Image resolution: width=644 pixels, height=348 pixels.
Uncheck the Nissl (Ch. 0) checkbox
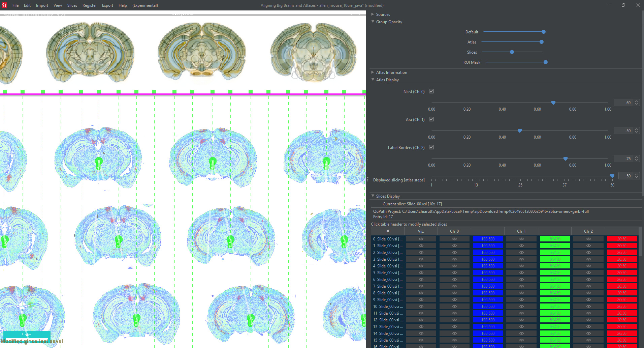pyautogui.click(x=431, y=91)
